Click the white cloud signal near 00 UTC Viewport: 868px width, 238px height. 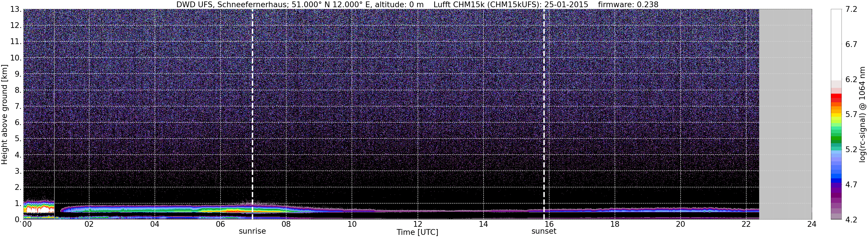[38, 209]
